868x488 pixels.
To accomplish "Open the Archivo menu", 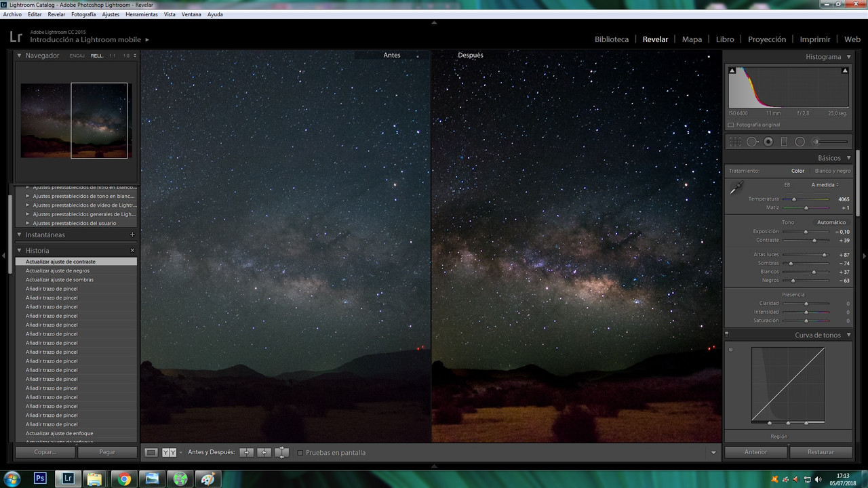I will (12, 14).
